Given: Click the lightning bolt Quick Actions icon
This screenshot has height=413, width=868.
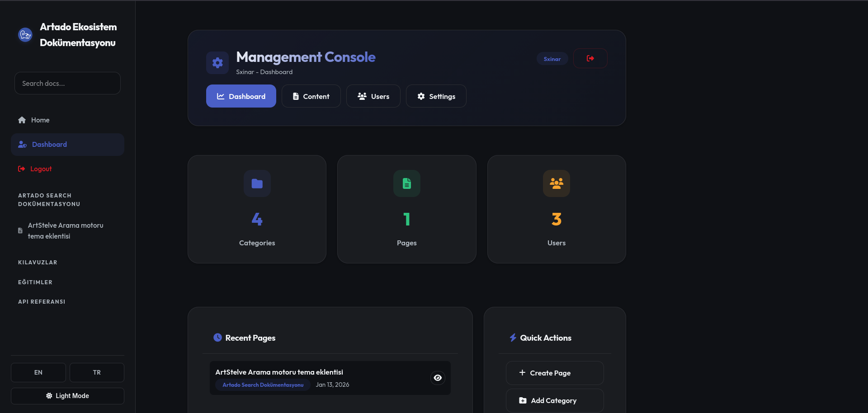Looking at the screenshot, I should [x=513, y=338].
